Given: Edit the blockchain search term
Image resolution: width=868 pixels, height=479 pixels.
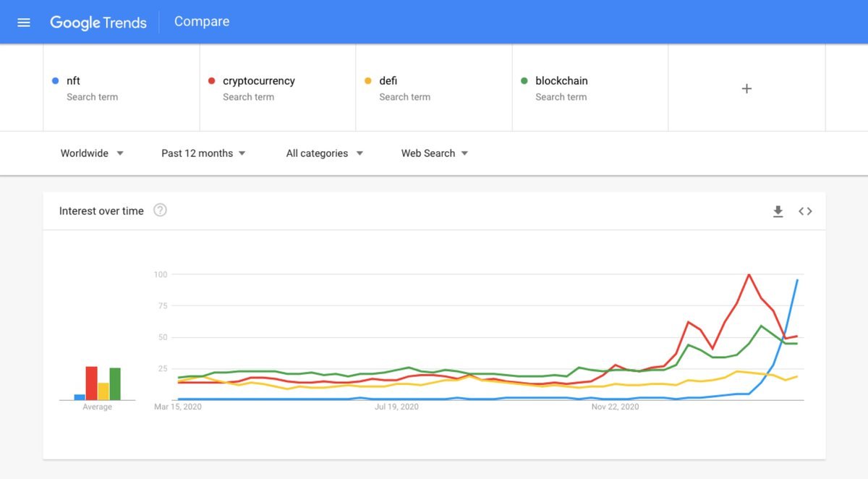Looking at the screenshot, I should point(590,88).
